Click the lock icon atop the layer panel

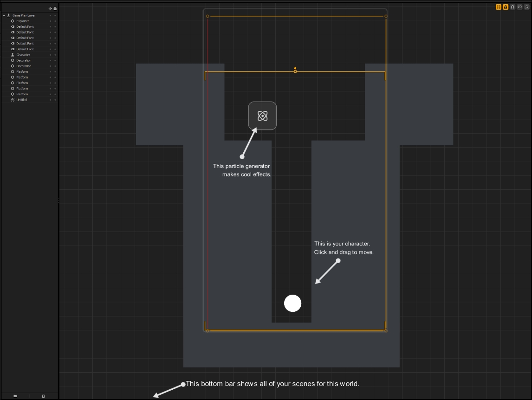click(x=54, y=9)
